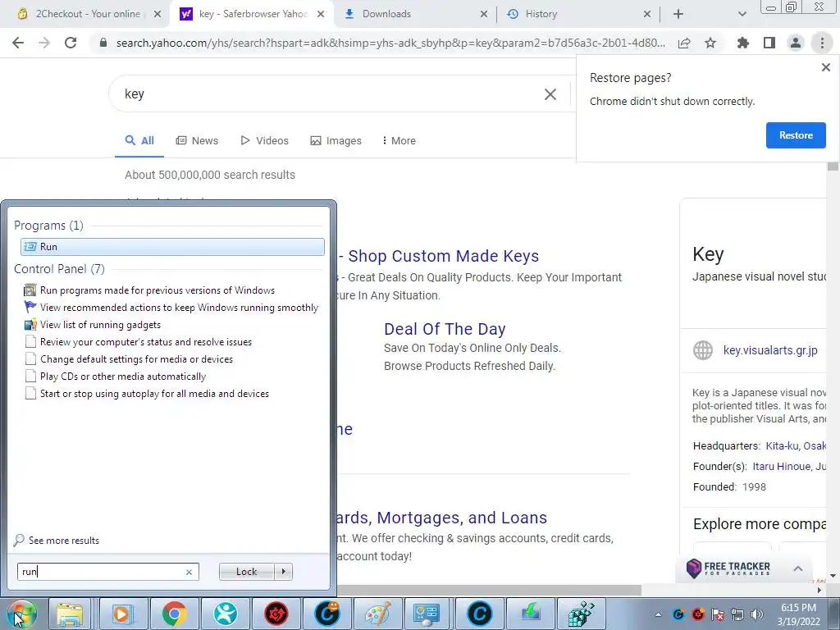The width and height of the screenshot is (840, 630).
Task: Select the Videos search filter
Action: [265, 140]
